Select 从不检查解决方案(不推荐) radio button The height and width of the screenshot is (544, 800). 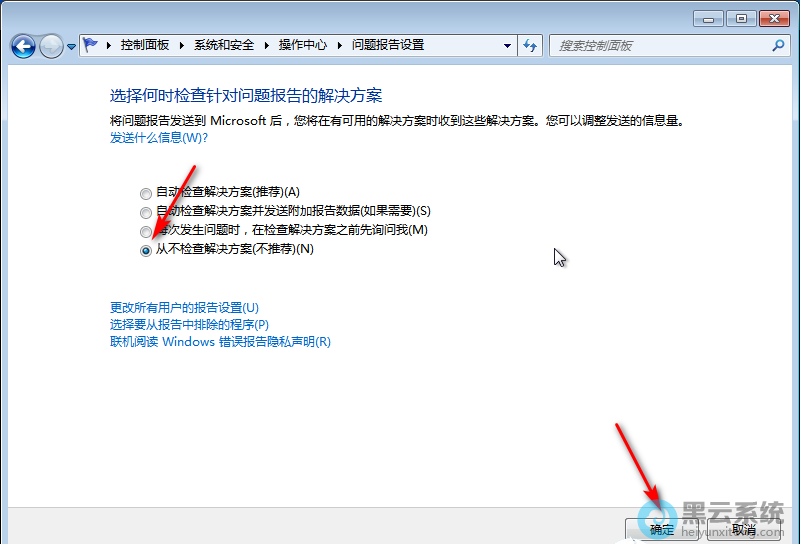(x=147, y=250)
